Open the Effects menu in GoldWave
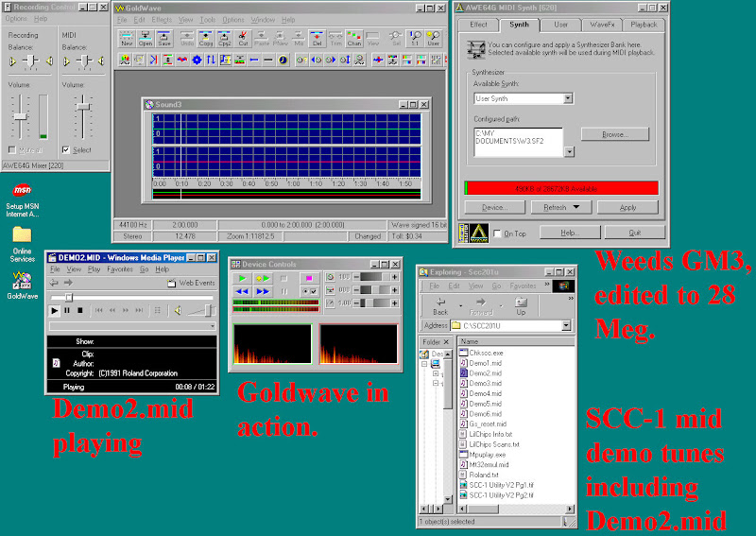 pos(162,20)
